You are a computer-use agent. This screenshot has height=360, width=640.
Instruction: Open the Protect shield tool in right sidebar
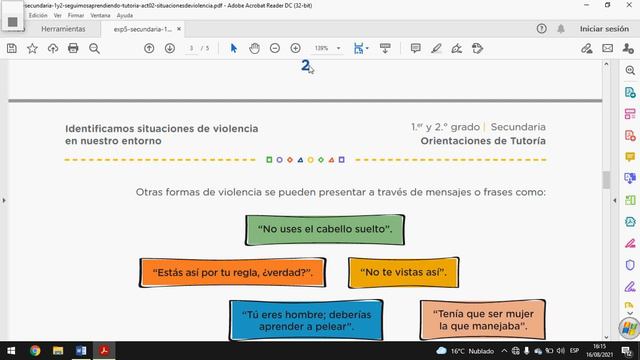pos(630,265)
